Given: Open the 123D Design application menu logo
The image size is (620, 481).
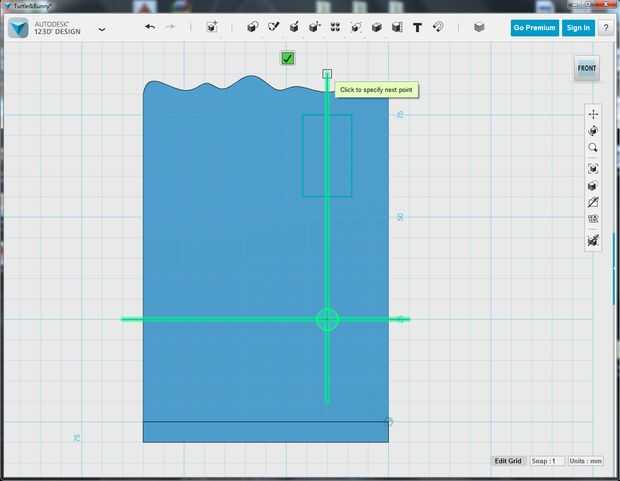Looking at the screenshot, I should (x=18, y=28).
